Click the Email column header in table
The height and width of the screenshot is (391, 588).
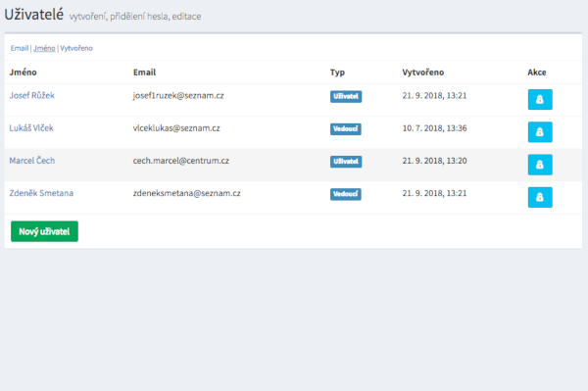[144, 73]
